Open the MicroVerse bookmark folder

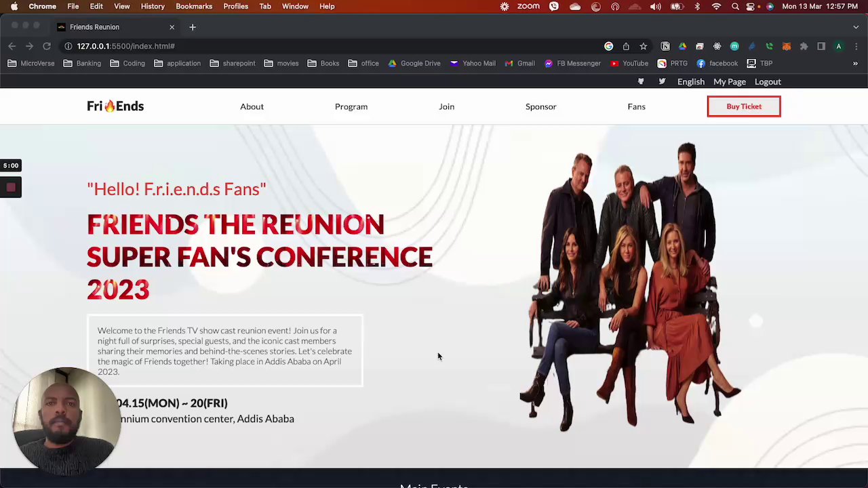tap(31, 63)
